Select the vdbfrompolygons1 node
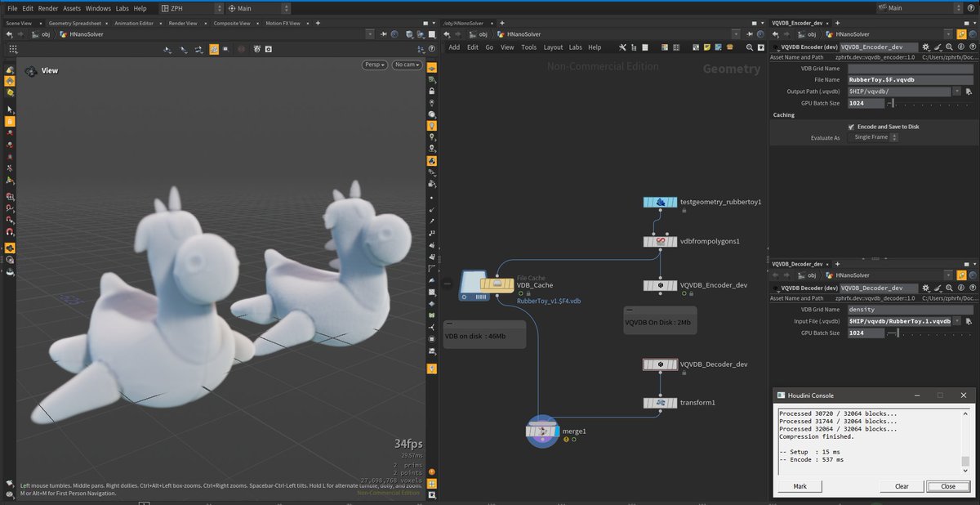Image resolution: width=980 pixels, height=505 pixels. click(660, 241)
